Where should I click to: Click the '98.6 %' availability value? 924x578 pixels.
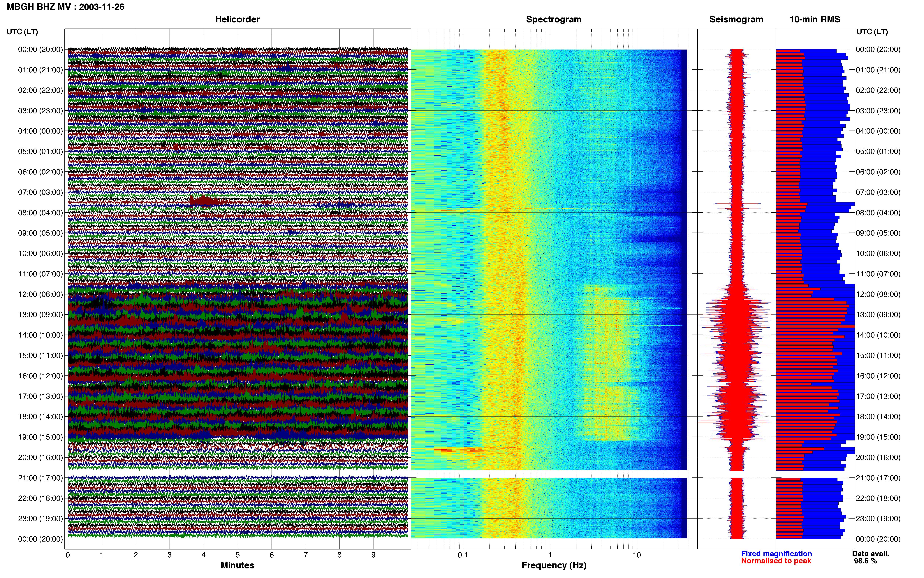click(865, 561)
